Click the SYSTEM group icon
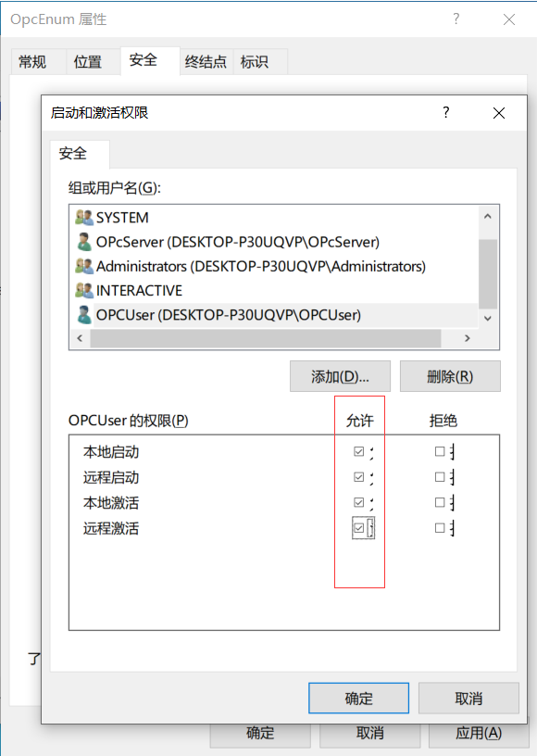Viewport: 537px width, 756px height. (84, 217)
